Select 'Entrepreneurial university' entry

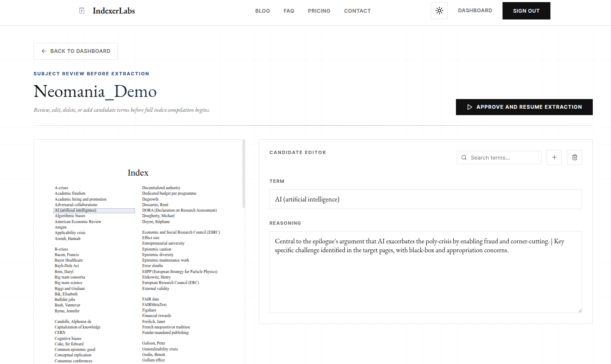tap(164, 243)
